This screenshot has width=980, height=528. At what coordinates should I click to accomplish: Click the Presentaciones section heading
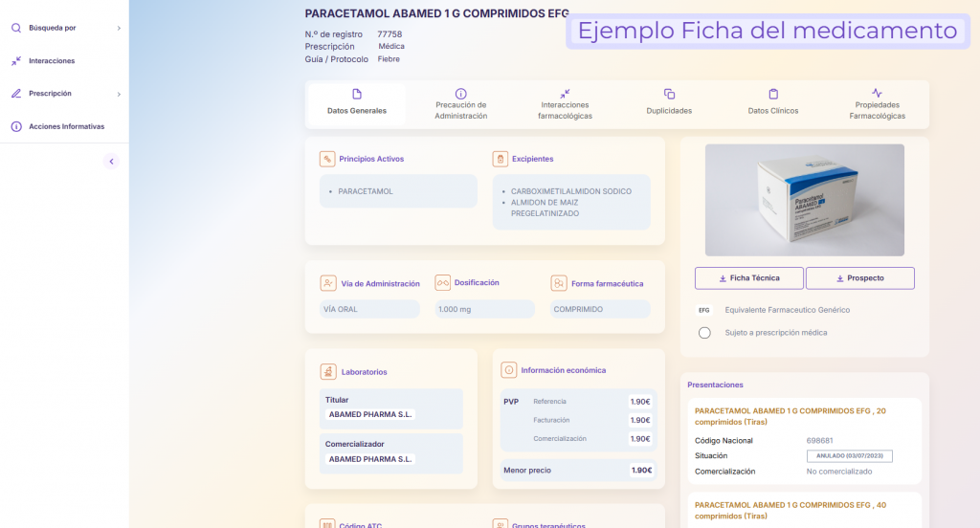point(715,385)
